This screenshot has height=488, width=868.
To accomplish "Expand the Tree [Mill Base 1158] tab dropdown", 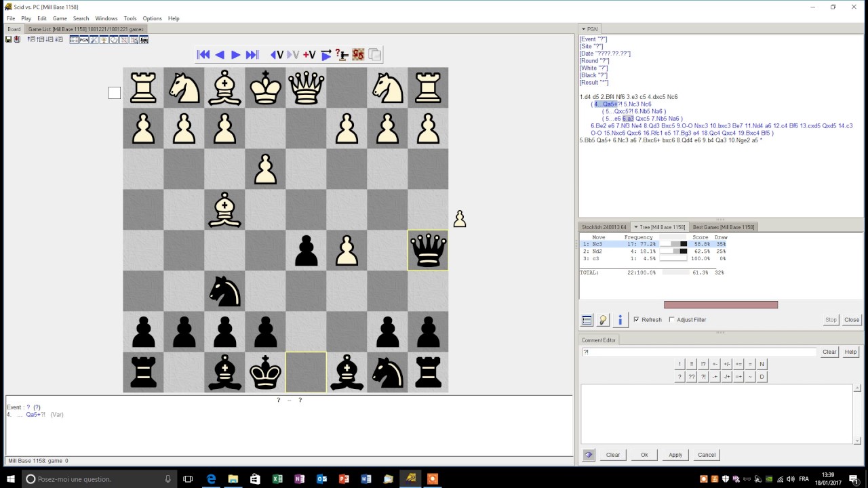I will point(636,227).
